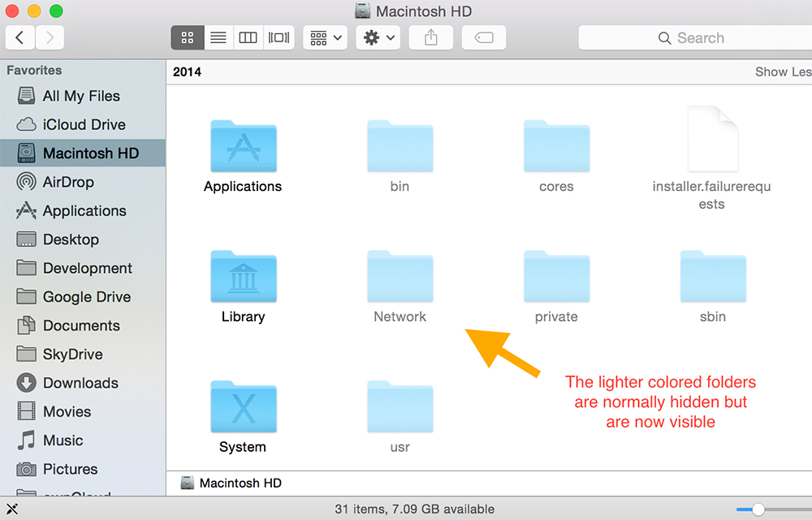812x520 pixels.
Task: Click the Edit Tags button in the toolbar
Action: pyautogui.click(x=483, y=37)
